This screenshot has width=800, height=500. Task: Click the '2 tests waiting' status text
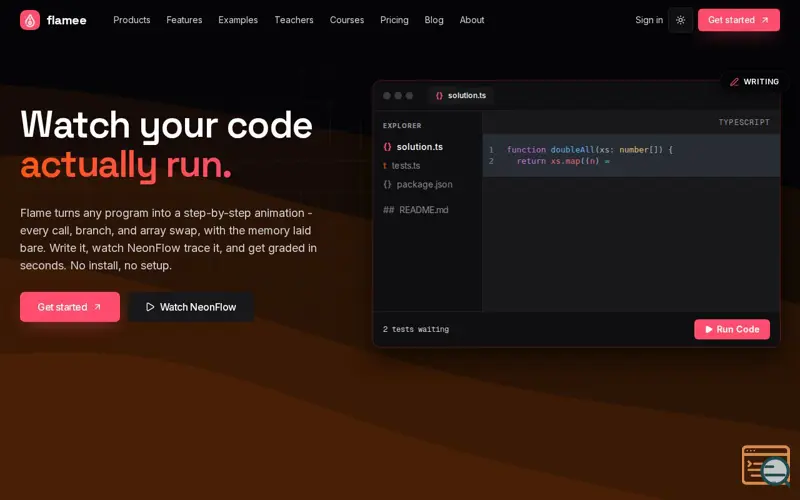tap(416, 330)
